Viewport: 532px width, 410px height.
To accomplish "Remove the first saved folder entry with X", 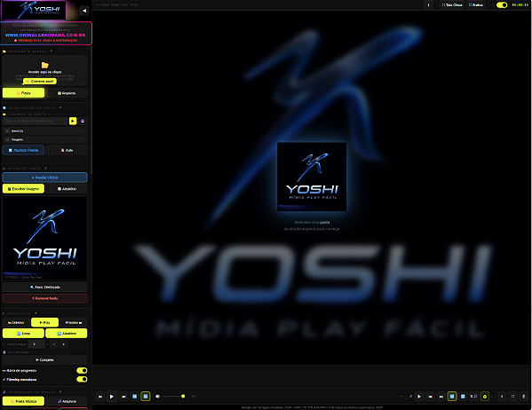I will 83,131.
